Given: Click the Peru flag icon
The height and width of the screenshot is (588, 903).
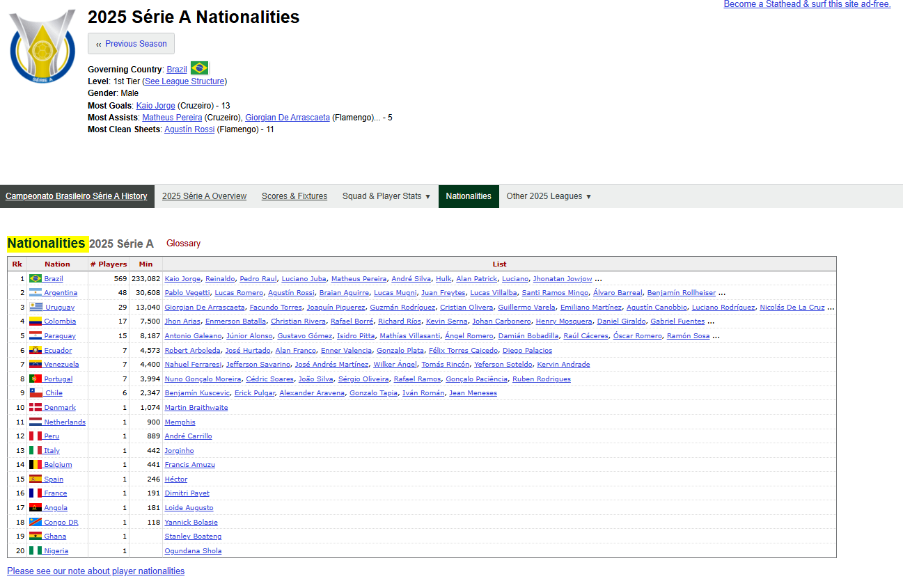Looking at the screenshot, I should coord(36,436).
